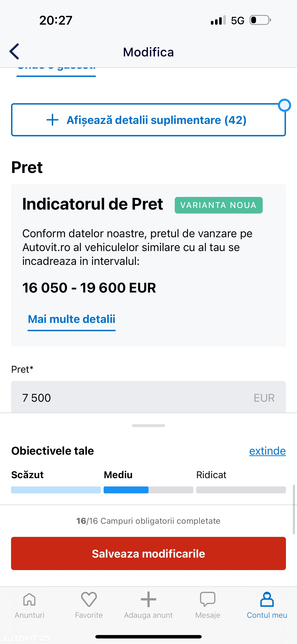Tap the VARIANTA NOUA badge
The width and height of the screenshot is (297, 644).
click(218, 205)
